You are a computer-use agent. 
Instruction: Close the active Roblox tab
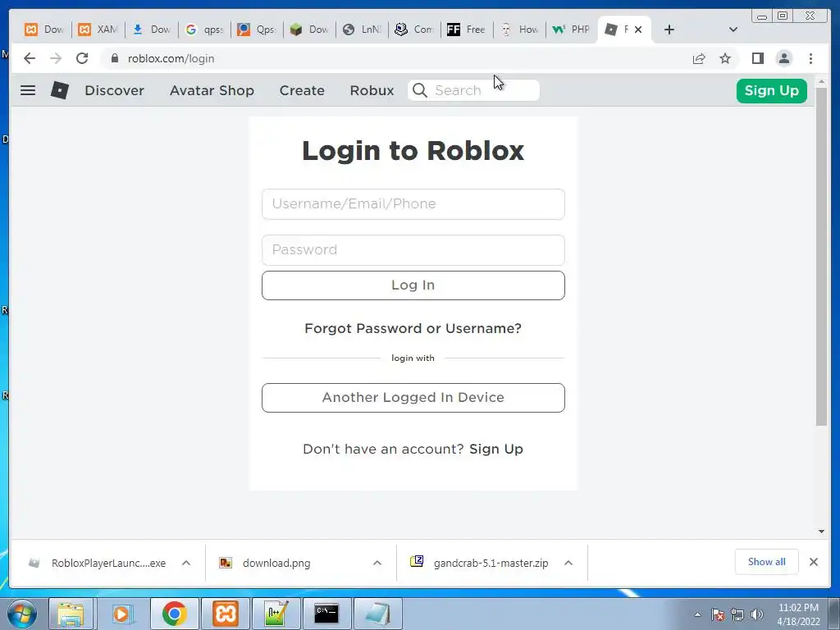(x=638, y=30)
